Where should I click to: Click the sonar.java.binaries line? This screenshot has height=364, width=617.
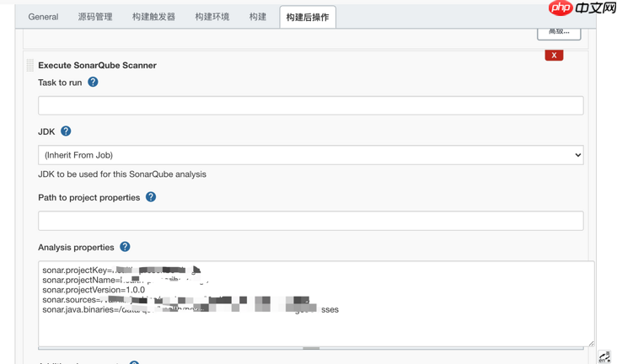[x=190, y=310]
